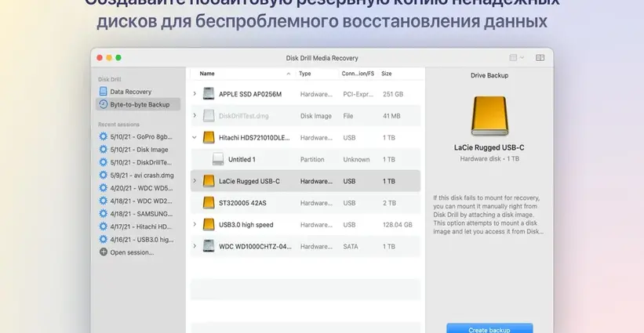
Task: Click the SATA connection cell
Action: point(351,247)
